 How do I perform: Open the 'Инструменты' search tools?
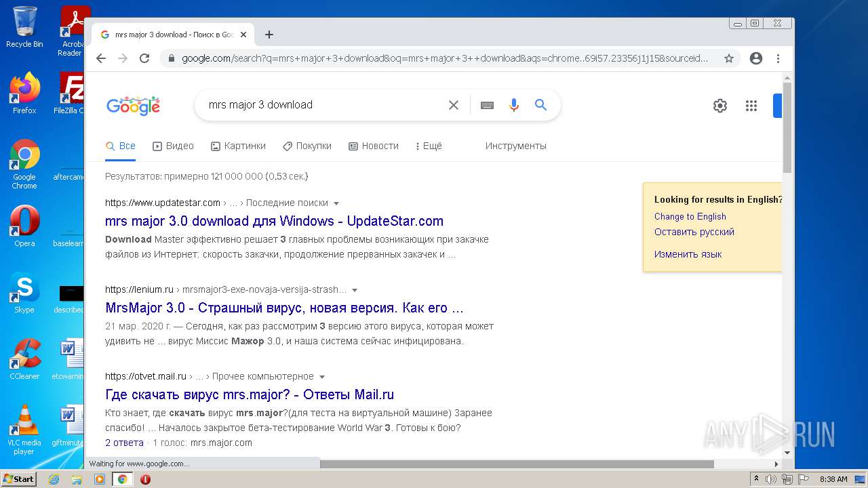(x=515, y=146)
